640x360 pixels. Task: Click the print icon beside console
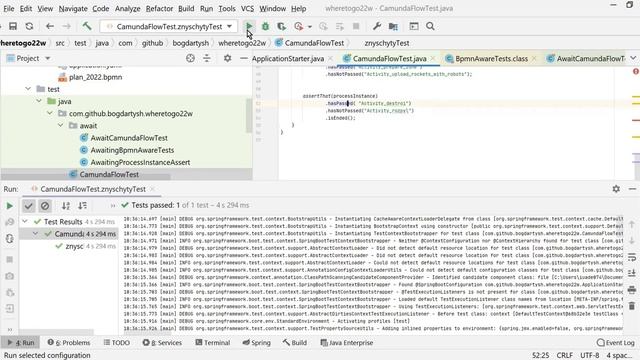631,290
